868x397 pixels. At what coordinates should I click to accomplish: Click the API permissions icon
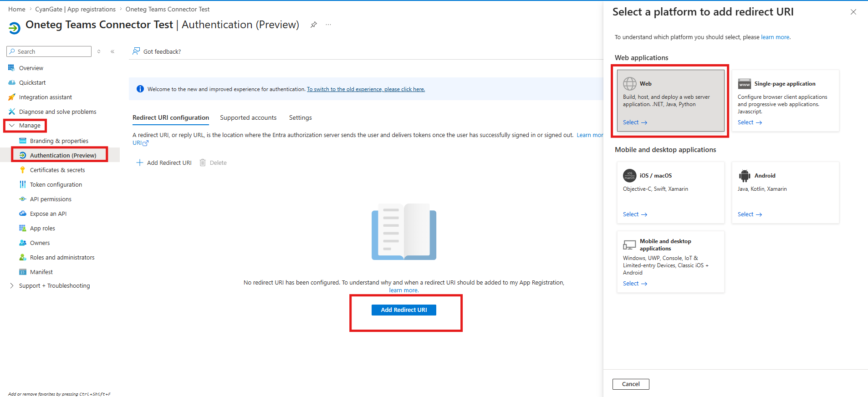pyautogui.click(x=23, y=199)
